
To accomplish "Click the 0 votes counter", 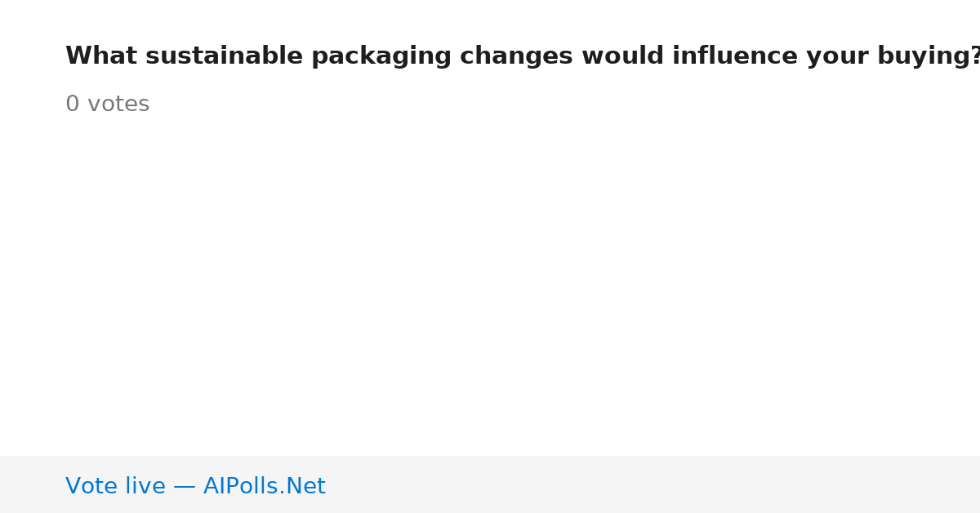I will tap(107, 105).
